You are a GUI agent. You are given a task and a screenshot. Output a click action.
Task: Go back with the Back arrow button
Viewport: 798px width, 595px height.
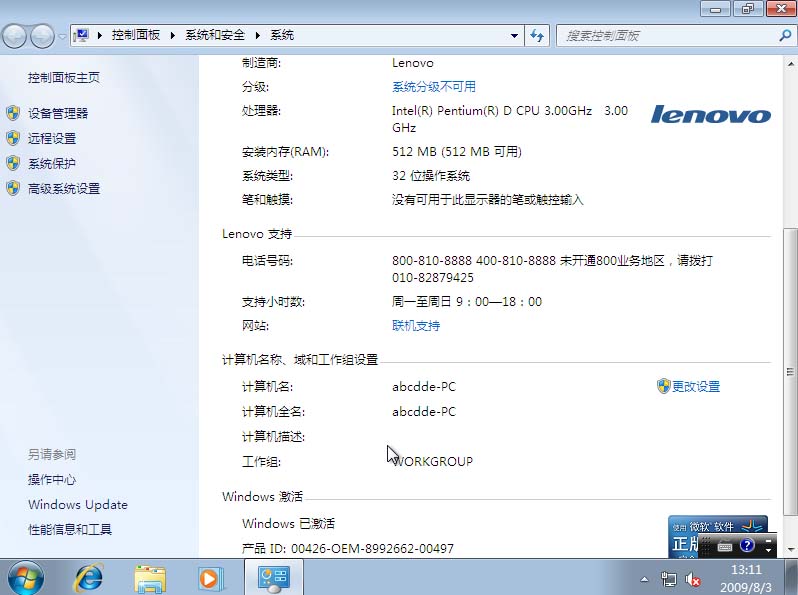[x=14, y=36]
